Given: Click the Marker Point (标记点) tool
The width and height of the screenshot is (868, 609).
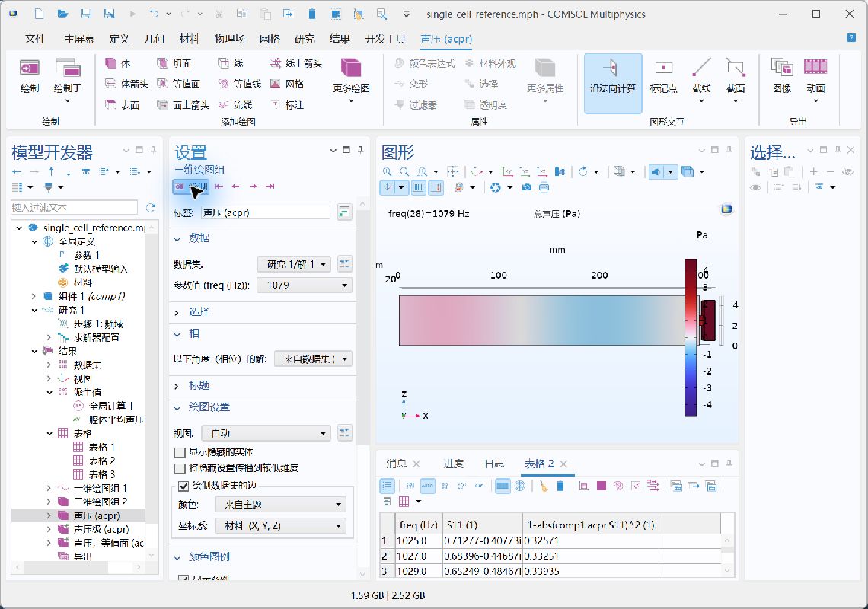Looking at the screenshot, I should (663, 75).
